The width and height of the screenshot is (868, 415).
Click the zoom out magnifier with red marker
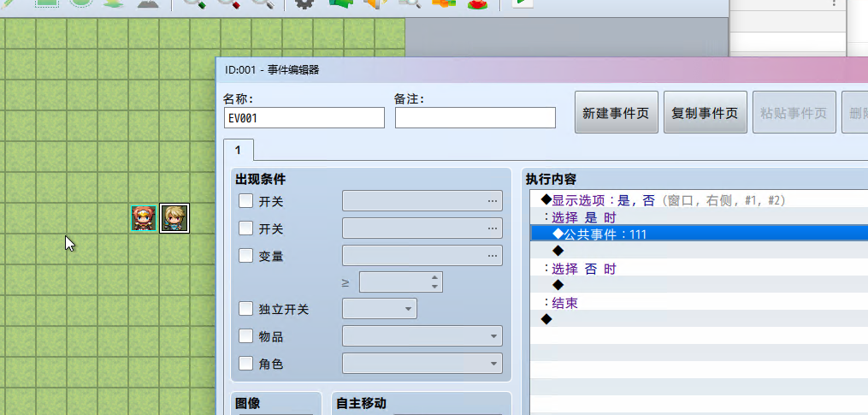[x=228, y=3]
